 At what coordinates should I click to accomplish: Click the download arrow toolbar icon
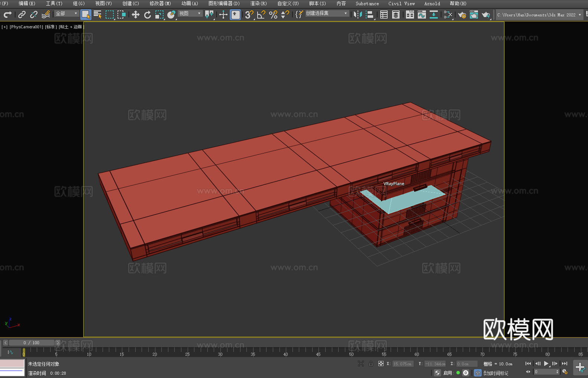tap(434, 14)
